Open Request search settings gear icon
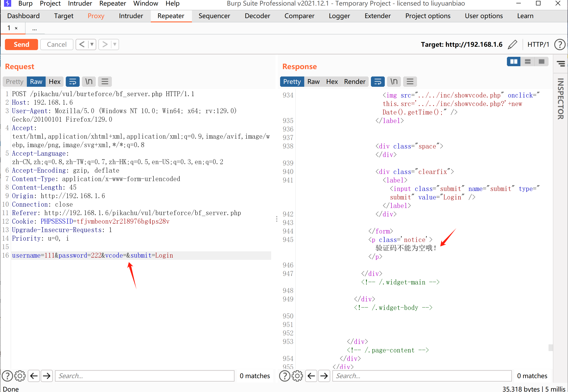Viewport: 568px width, 392px height. [x=20, y=376]
